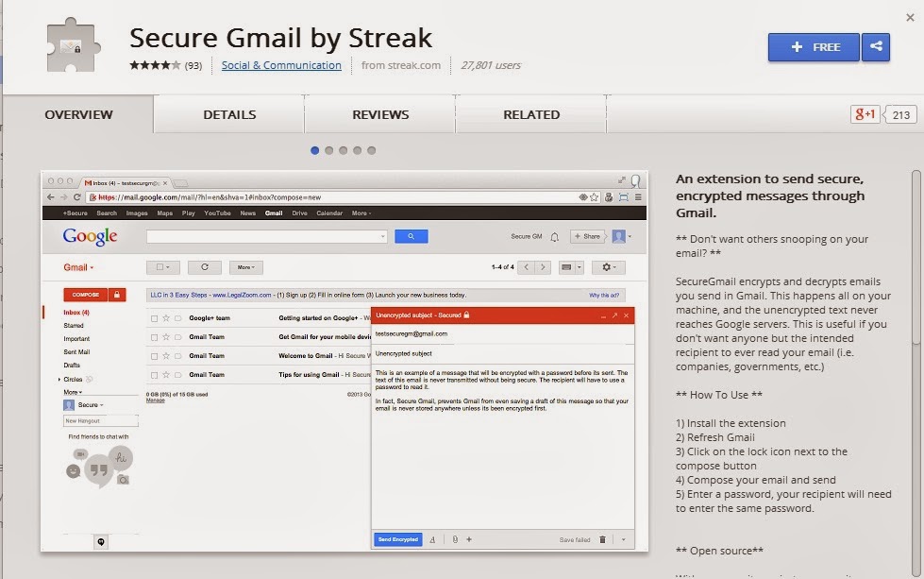Click the lock icon beside the Compose button

(x=117, y=294)
